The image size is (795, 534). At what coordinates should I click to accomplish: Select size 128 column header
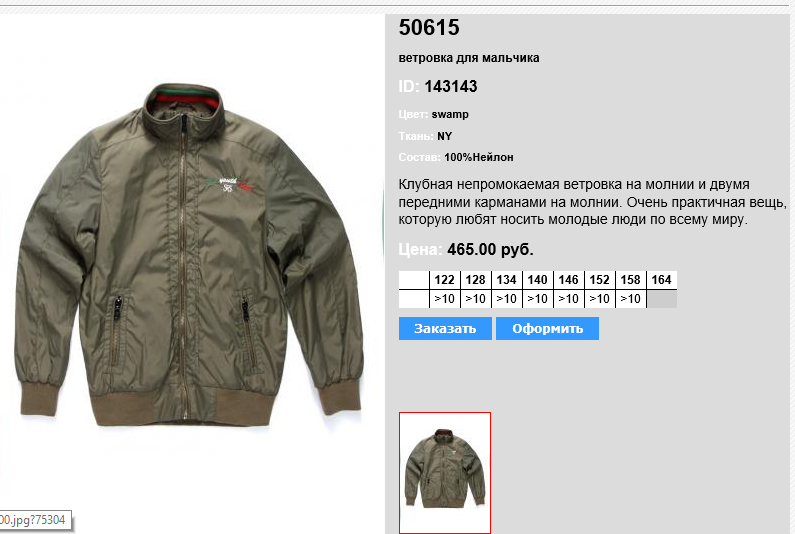476,280
